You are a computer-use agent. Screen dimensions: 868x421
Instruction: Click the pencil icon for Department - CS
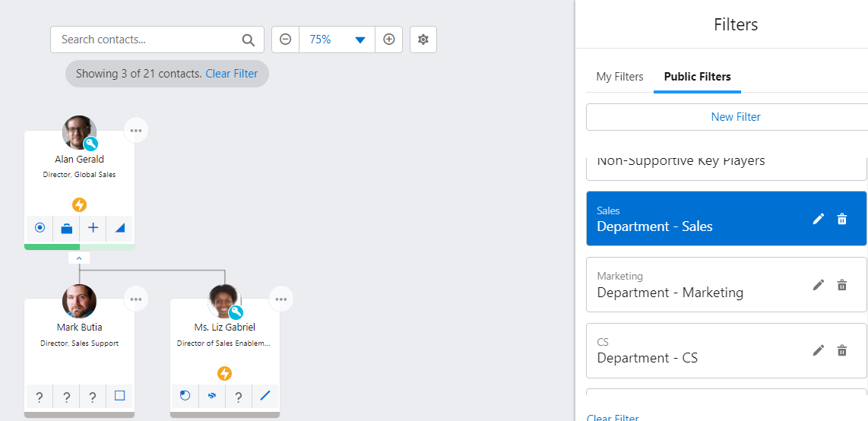coord(818,350)
